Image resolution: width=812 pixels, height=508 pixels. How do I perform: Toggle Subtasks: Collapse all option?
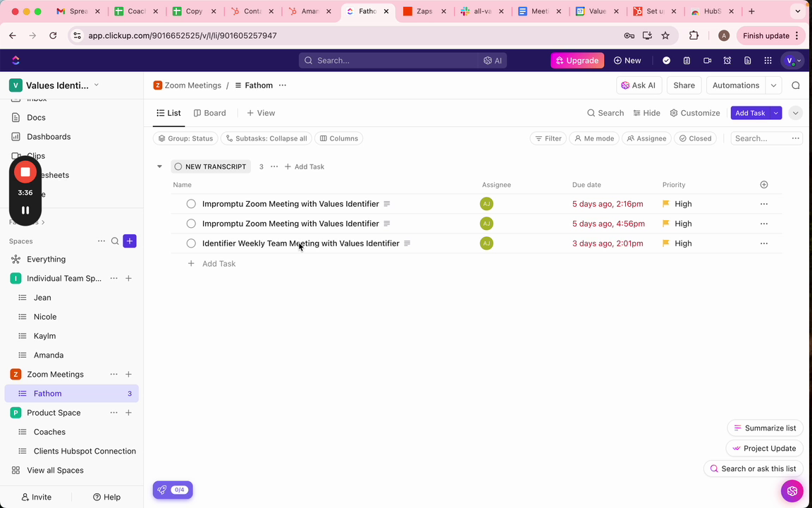click(266, 138)
